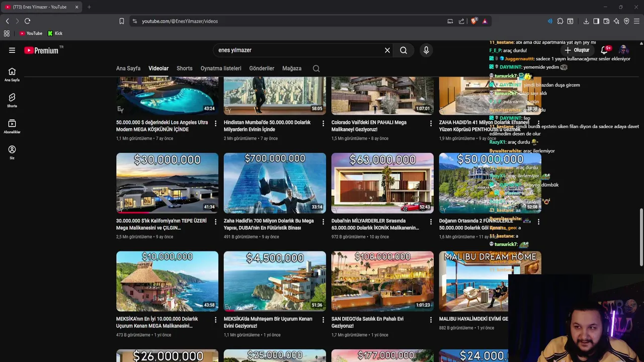
Task: Click '2,5 Mn görüntüleme' under Kaliforniya video
Action: pos(134,237)
